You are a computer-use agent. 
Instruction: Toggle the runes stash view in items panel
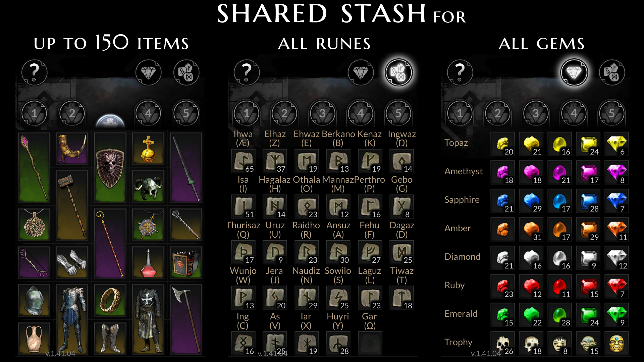coord(186,72)
